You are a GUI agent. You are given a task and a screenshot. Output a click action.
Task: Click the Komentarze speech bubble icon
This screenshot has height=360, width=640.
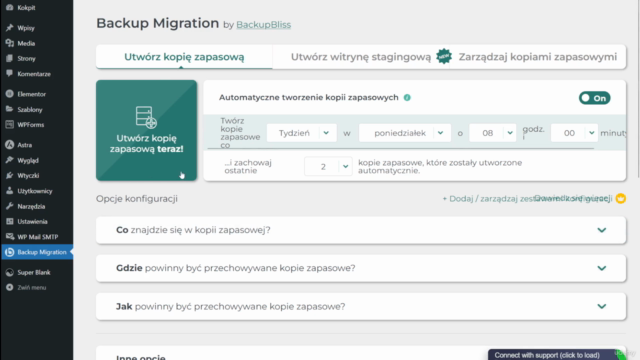click(9, 73)
